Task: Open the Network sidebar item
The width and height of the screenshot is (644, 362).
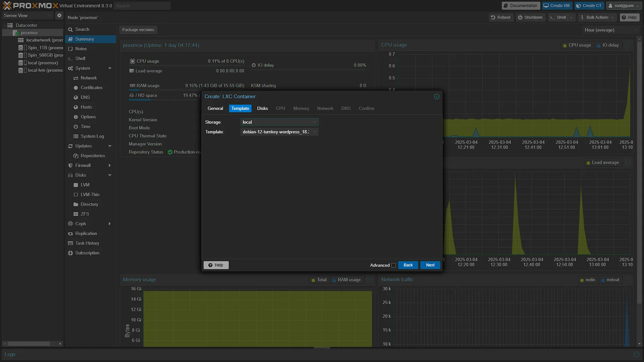Action: click(x=89, y=78)
